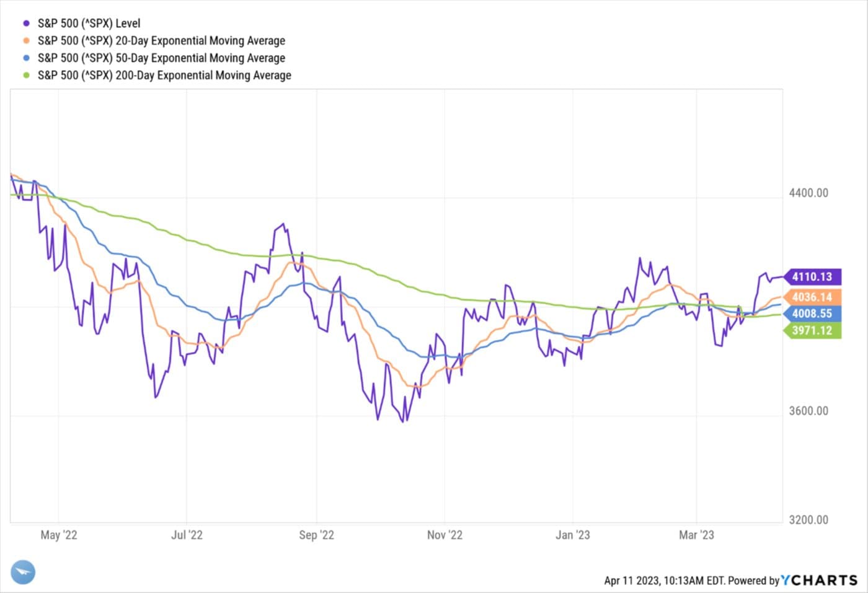
Task: Click the Apr 11 2023 timestamp text
Action: (x=665, y=581)
